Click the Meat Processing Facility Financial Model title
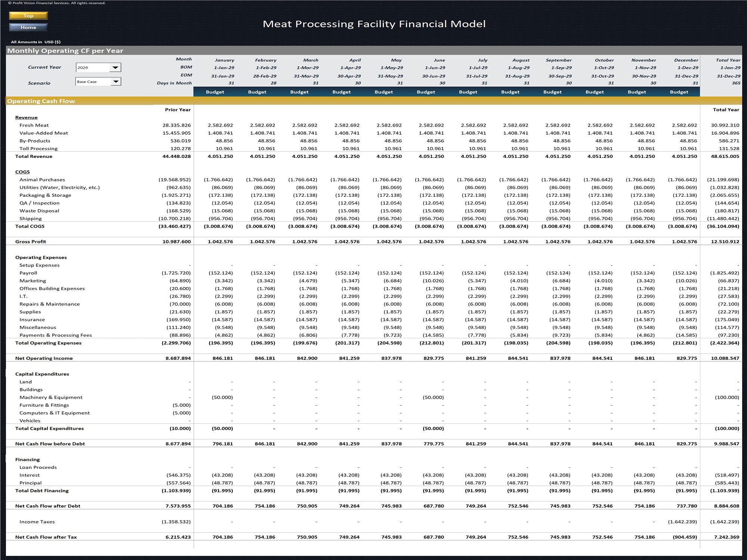The width and height of the screenshot is (747, 560). click(374, 24)
